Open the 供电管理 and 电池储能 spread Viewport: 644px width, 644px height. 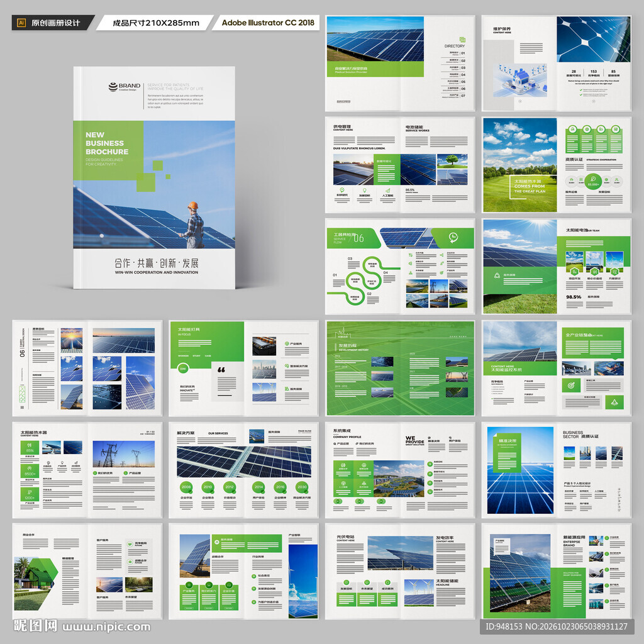(400, 165)
